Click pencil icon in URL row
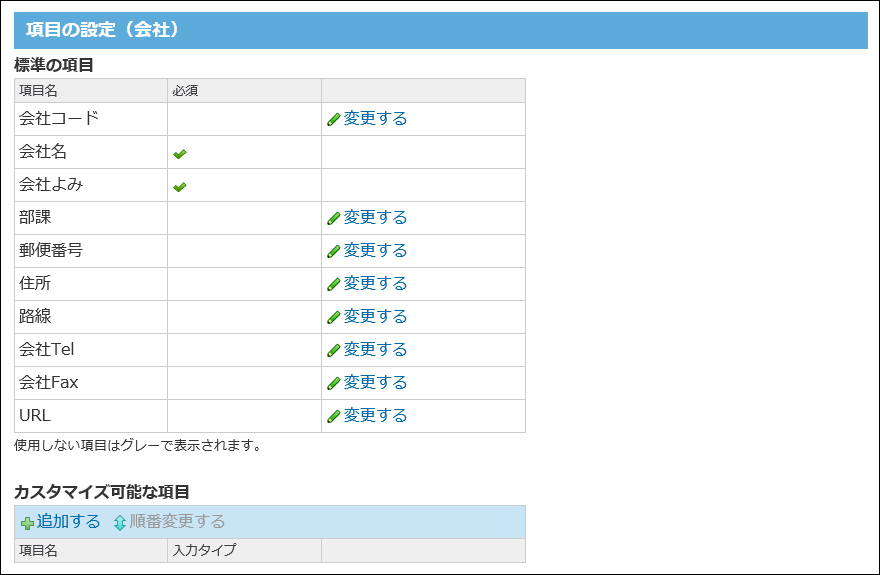The image size is (880, 575). pyautogui.click(x=334, y=416)
